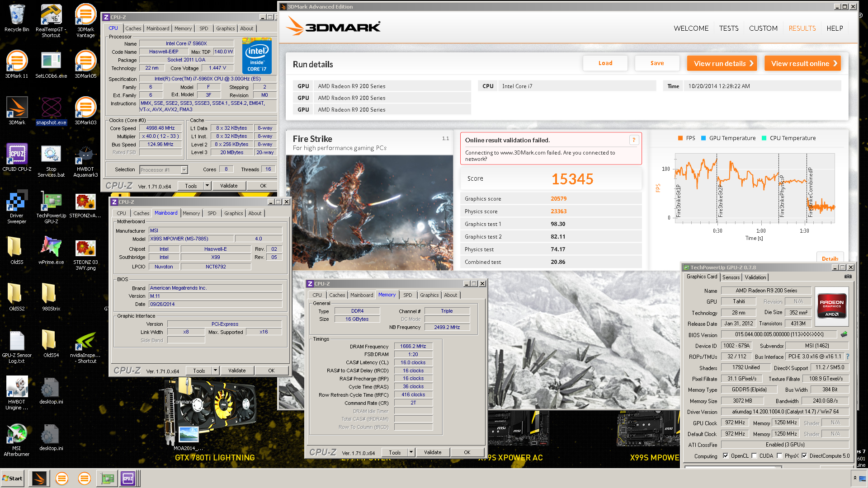This screenshot has width=868, height=488.
Task: Open the Windows Start menu
Action: click(x=13, y=479)
